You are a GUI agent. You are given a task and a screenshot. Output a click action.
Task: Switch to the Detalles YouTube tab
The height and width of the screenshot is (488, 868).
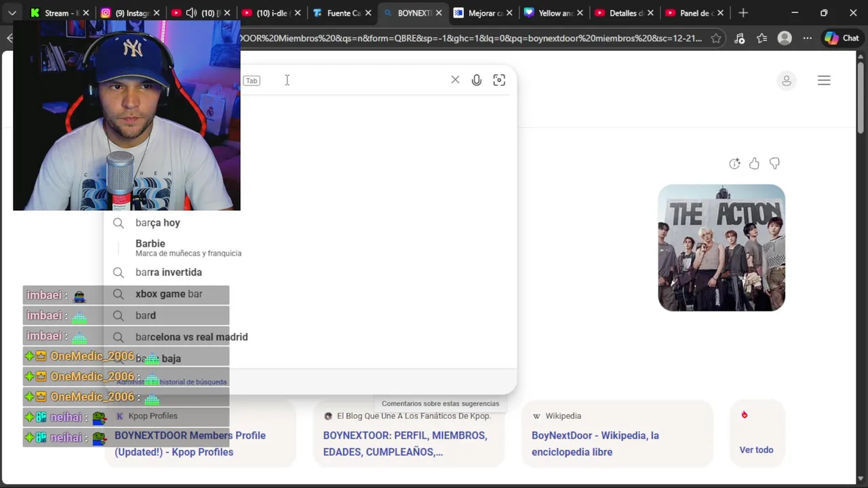coord(625,13)
